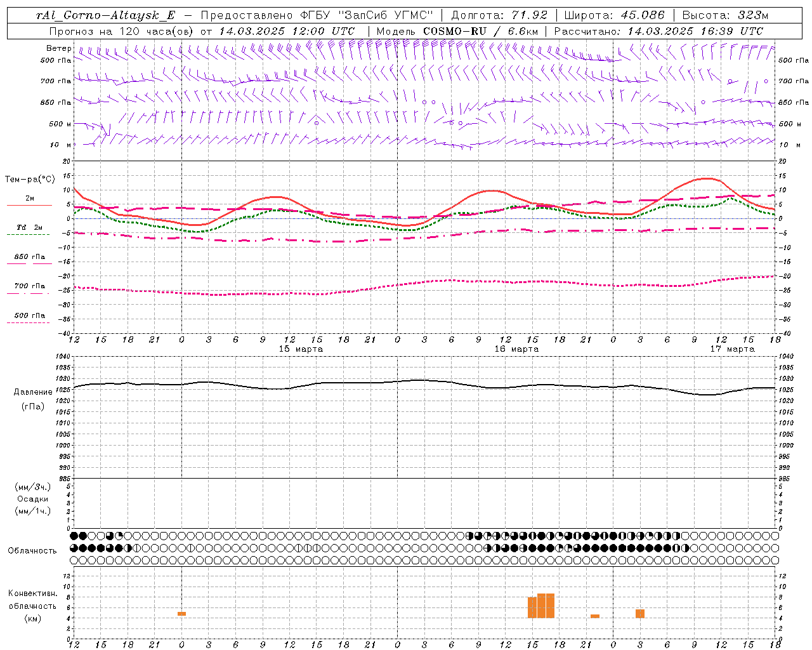Click the Высота: 323м header value
This screenshot has height=650, width=812.
726,15
